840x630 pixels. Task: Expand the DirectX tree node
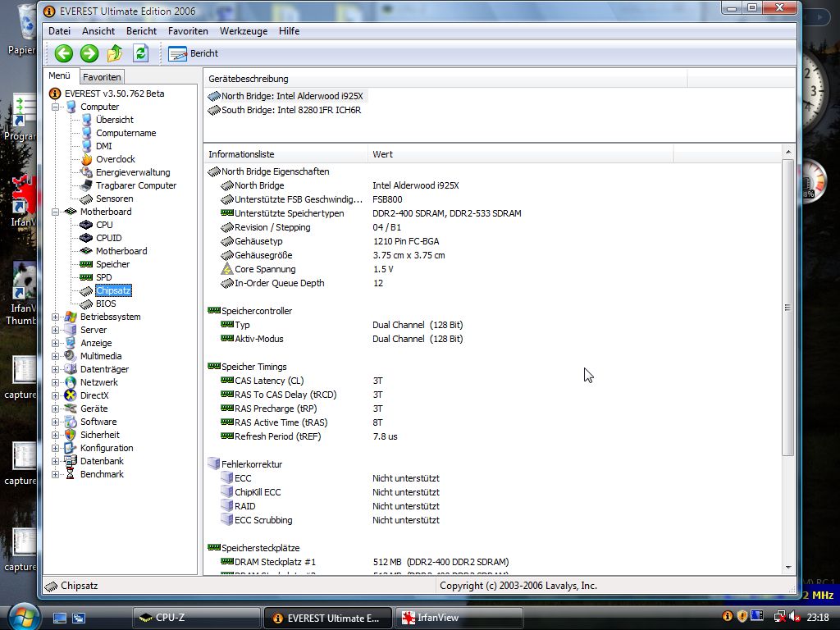pos(55,396)
